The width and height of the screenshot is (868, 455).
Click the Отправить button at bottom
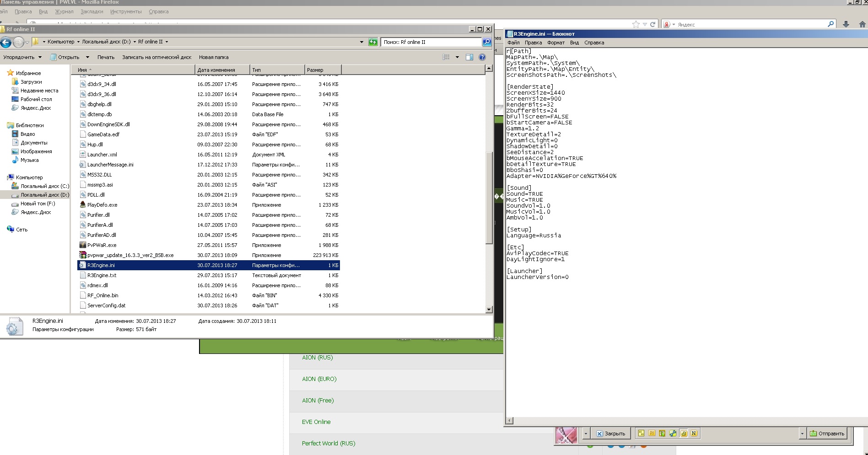(x=827, y=434)
